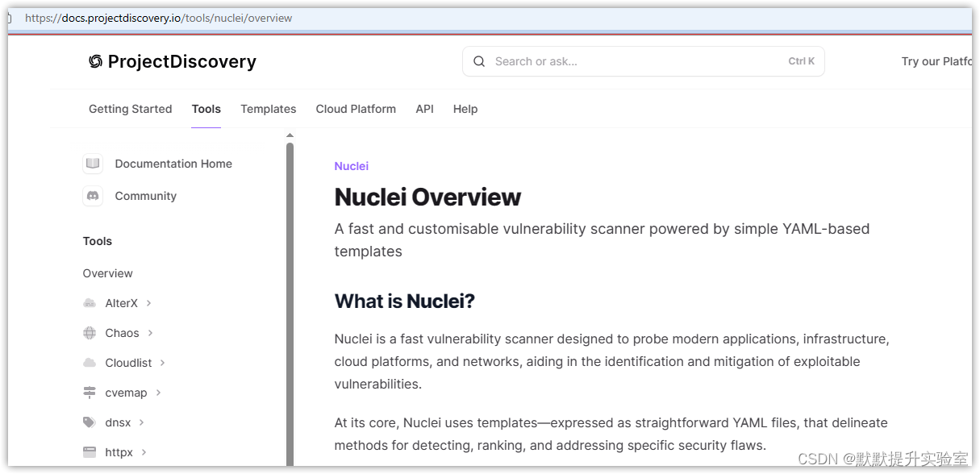The width and height of the screenshot is (980, 474).
Task: Click the cvemap signpost icon
Action: click(90, 393)
